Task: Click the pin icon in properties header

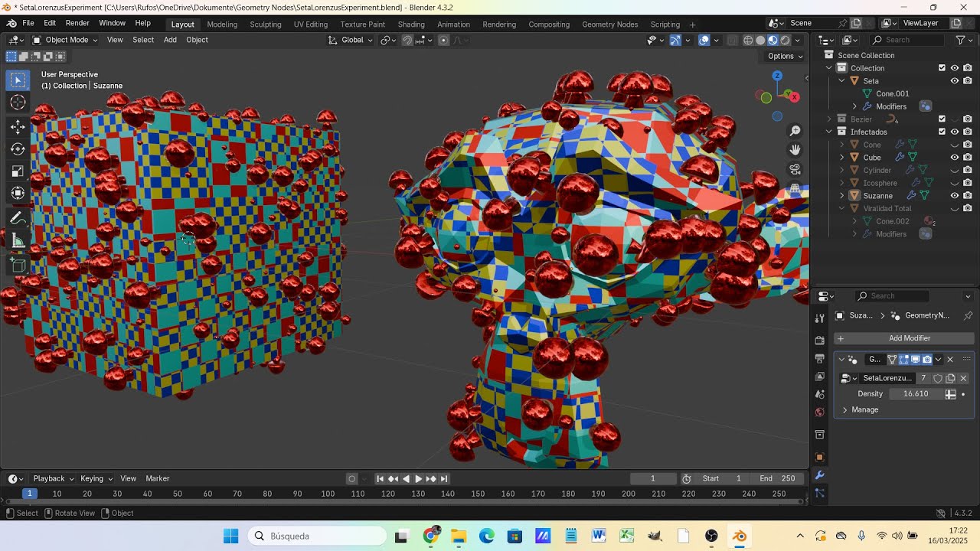Action: click(968, 315)
